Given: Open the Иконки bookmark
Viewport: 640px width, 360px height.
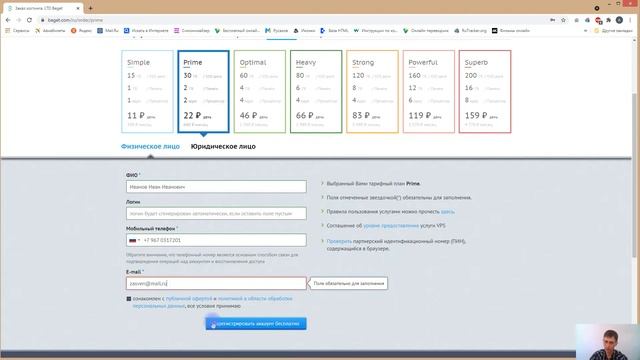Looking at the screenshot, I should click(x=304, y=31).
